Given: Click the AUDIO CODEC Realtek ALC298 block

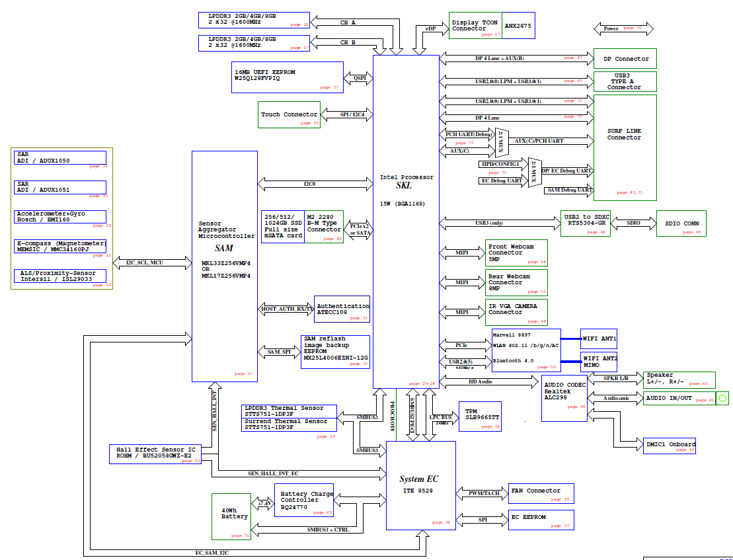Looking at the screenshot, I should point(564,397).
